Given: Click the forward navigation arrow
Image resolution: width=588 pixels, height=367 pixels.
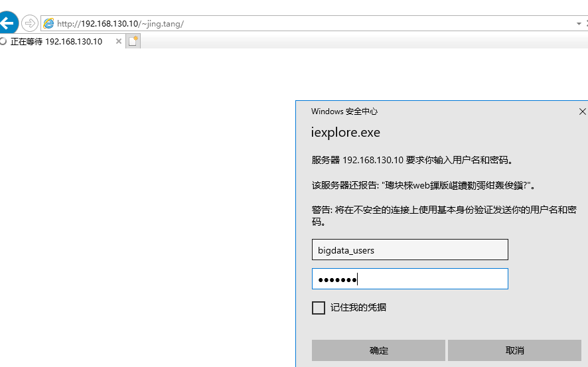Looking at the screenshot, I should click(x=30, y=23).
